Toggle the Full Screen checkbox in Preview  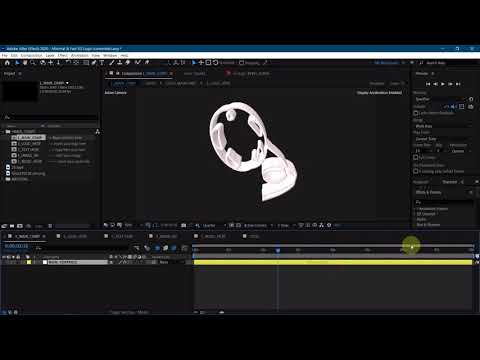click(416, 157)
